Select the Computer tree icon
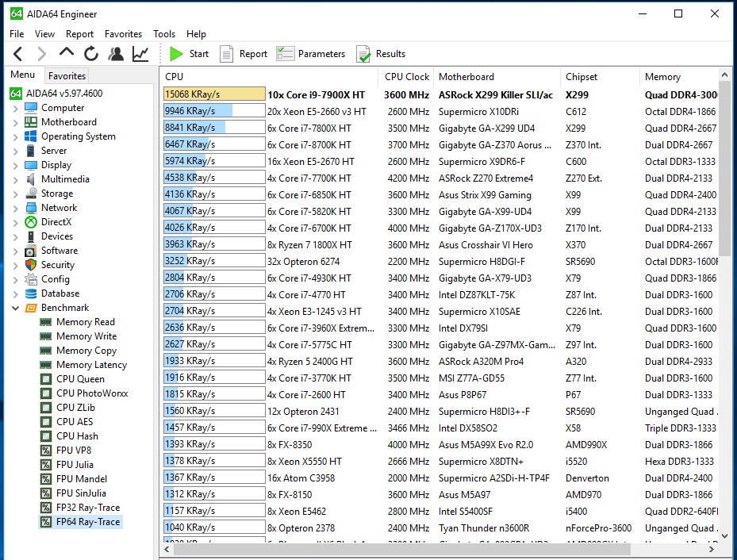Screen dimensions: 737x560 click(31, 108)
